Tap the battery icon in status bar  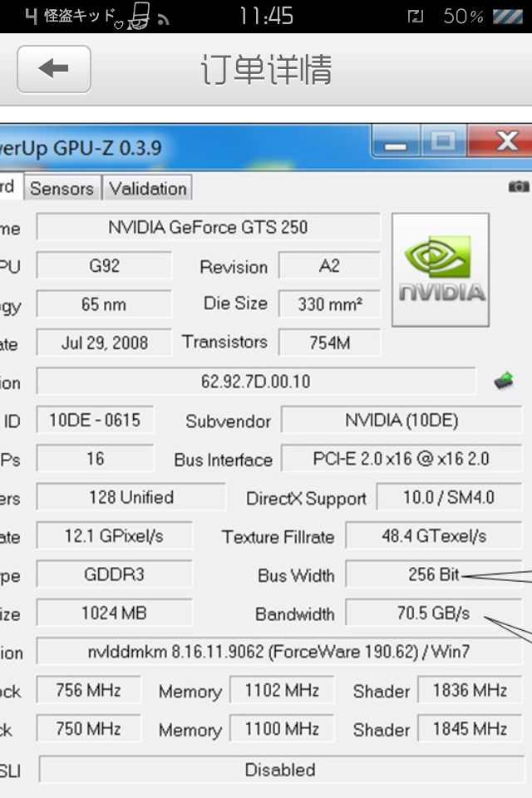coord(508,17)
